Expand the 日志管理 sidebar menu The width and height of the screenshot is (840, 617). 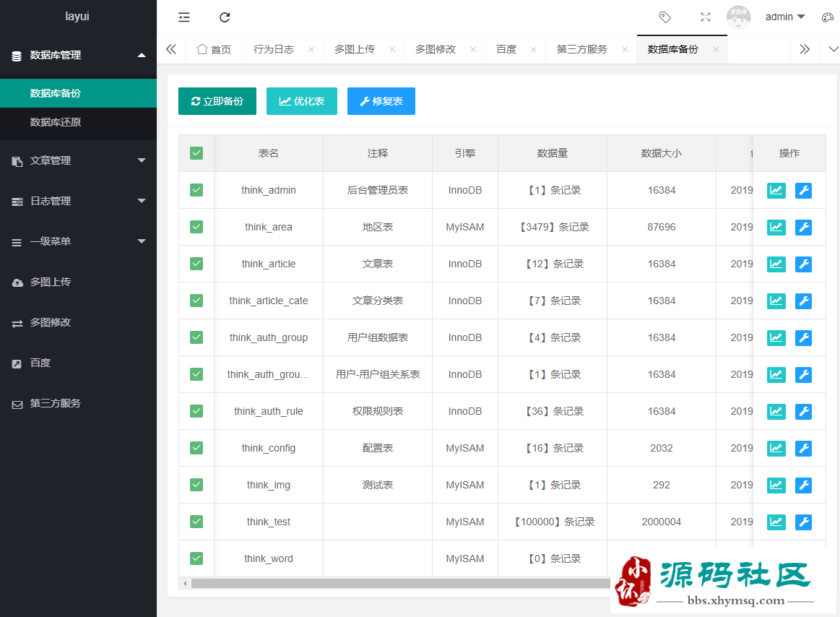[x=78, y=201]
